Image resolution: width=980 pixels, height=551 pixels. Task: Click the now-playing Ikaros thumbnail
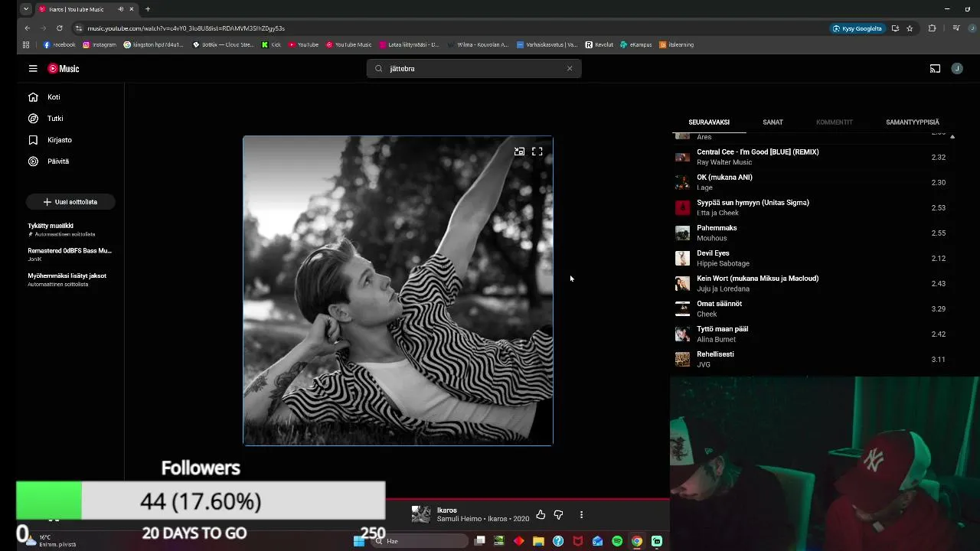click(421, 514)
